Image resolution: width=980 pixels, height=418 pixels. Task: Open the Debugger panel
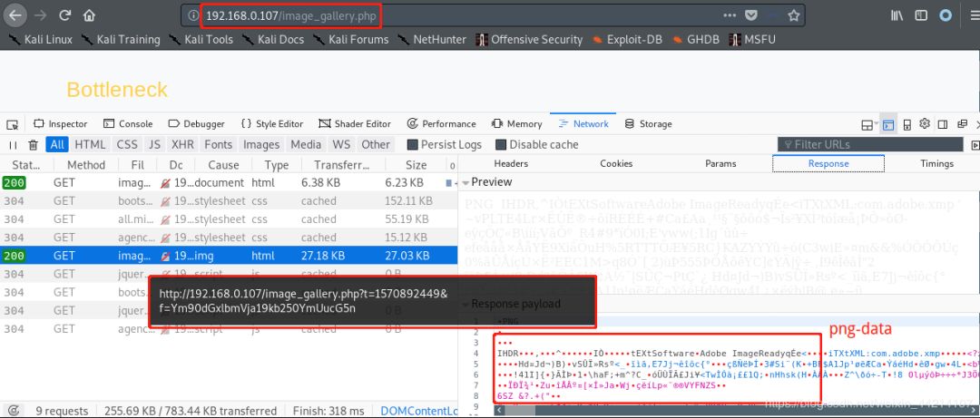[x=196, y=123]
